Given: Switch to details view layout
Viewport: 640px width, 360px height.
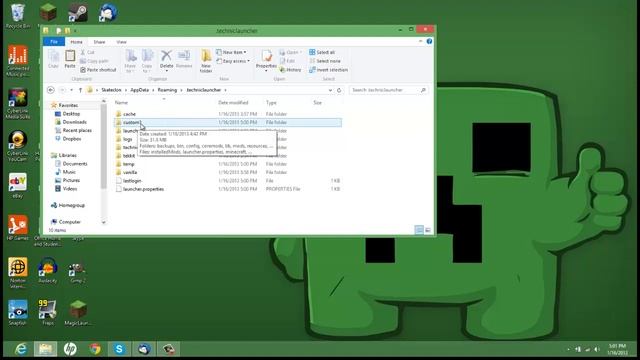Looking at the screenshot, I should coord(419,230).
